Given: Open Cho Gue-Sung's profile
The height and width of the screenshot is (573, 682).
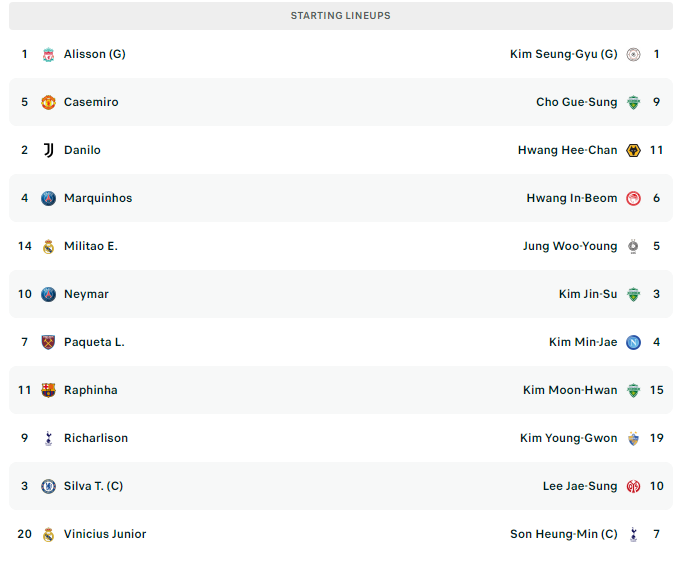Looking at the screenshot, I should (576, 102).
